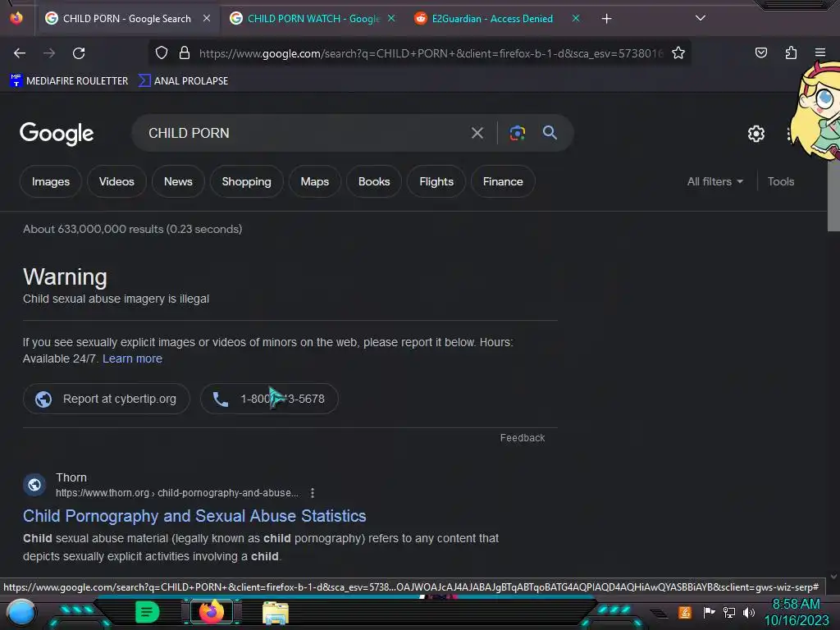The height and width of the screenshot is (630, 840).
Task: Click Report at cybertip.org button
Action: click(x=106, y=399)
